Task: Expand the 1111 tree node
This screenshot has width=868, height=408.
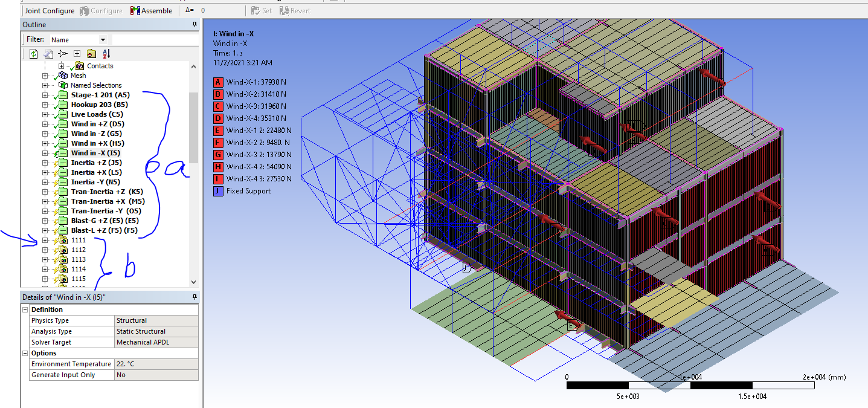Action: [45, 240]
